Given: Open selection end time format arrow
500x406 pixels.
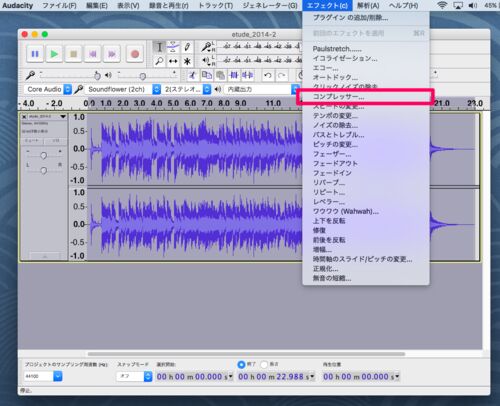Looking at the screenshot, I should (x=312, y=377).
